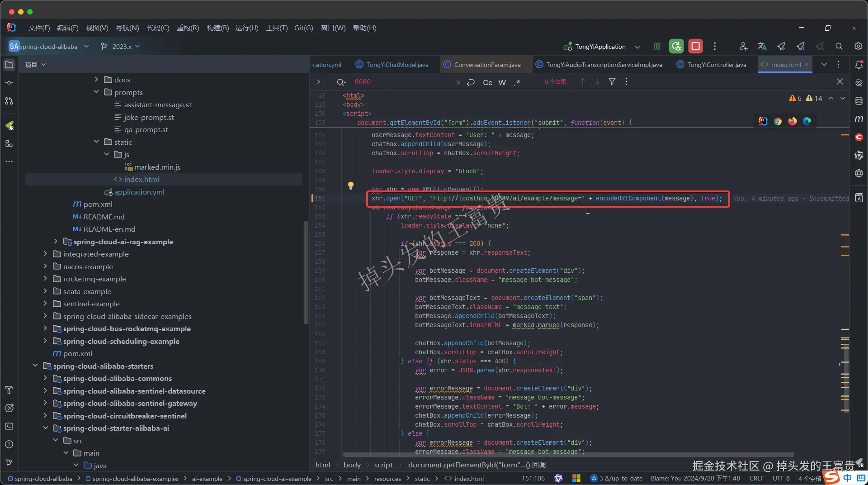Open the spring-cloud-alibaba project selector
The width and height of the screenshot is (868, 485).
point(49,47)
